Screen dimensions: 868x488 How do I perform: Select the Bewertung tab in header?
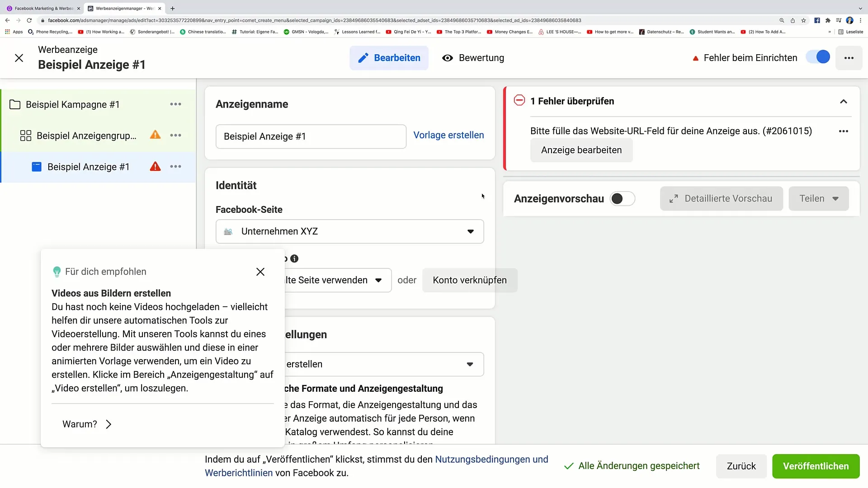[474, 58]
